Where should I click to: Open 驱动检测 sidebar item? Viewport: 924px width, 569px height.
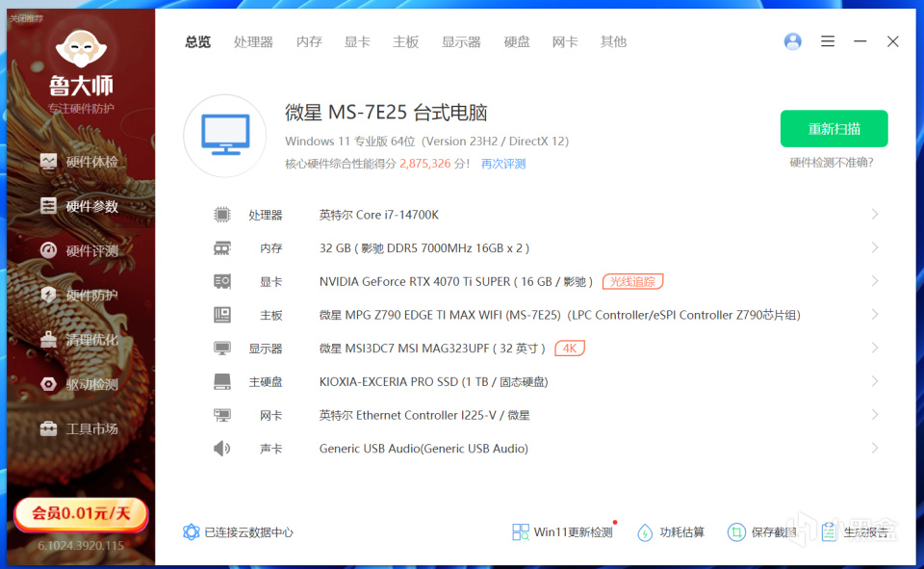point(80,384)
